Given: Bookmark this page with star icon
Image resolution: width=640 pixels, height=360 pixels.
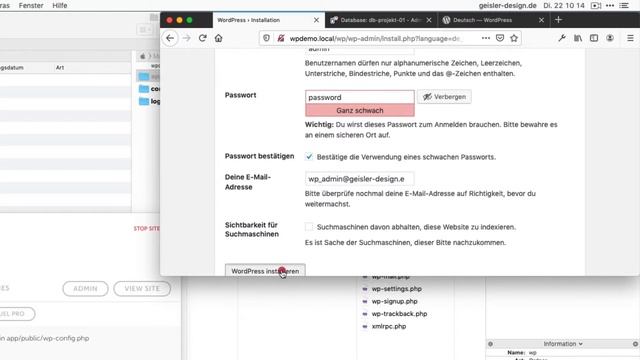Looking at the screenshot, I should (x=514, y=38).
